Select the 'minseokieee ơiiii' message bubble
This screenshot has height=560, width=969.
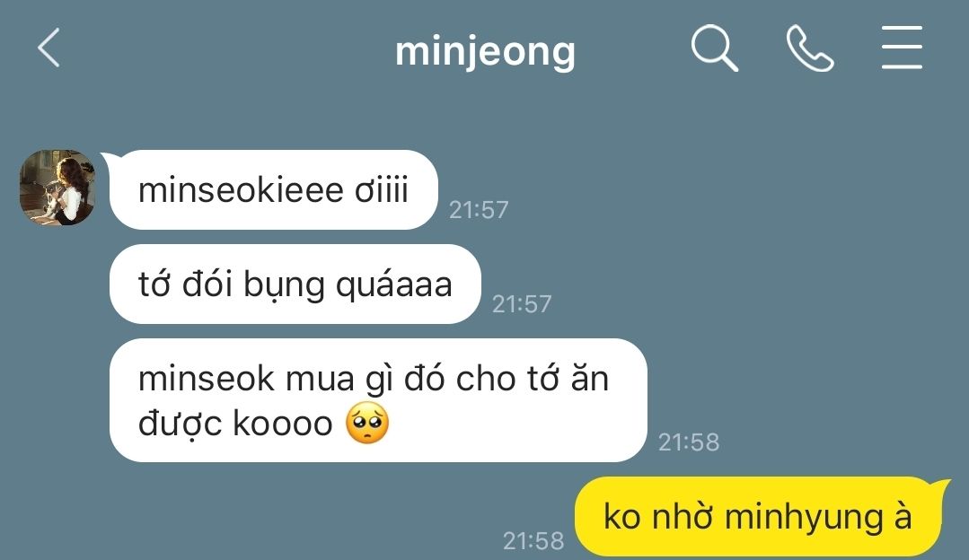pos(273,189)
